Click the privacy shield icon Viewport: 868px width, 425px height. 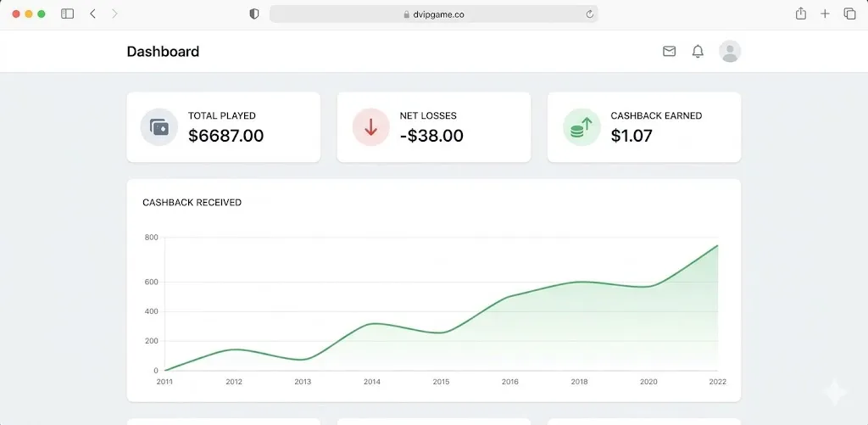click(x=254, y=14)
